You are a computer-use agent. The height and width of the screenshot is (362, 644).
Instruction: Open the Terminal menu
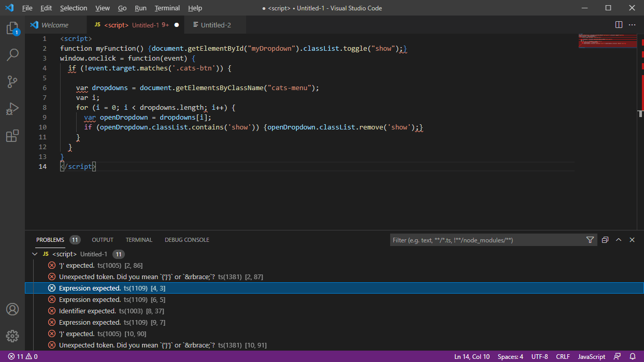(x=167, y=8)
